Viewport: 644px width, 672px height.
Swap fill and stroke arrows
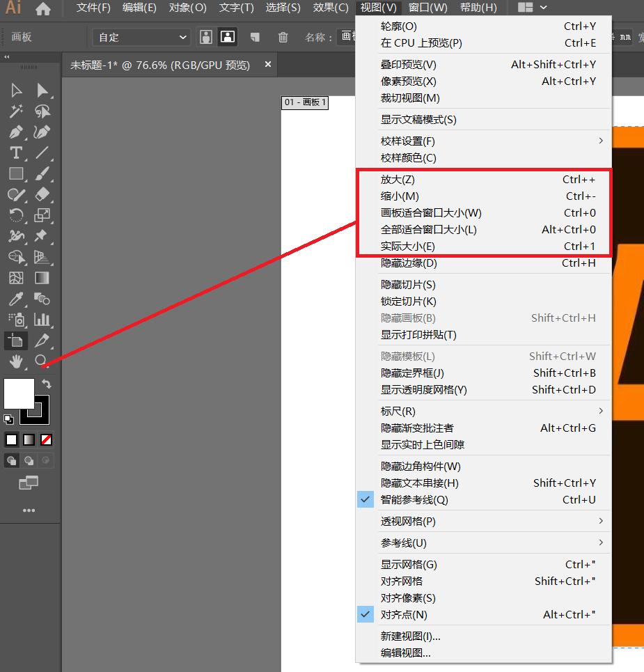tap(46, 384)
